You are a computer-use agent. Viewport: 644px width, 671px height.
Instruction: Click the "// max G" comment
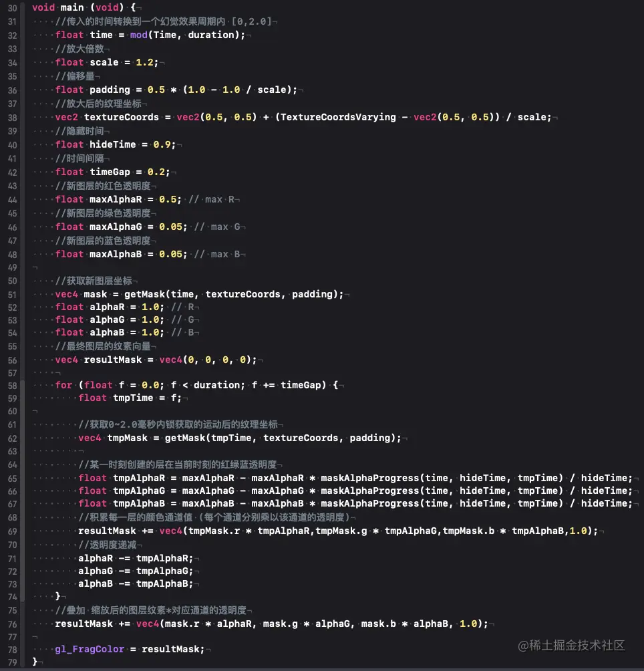(x=217, y=227)
